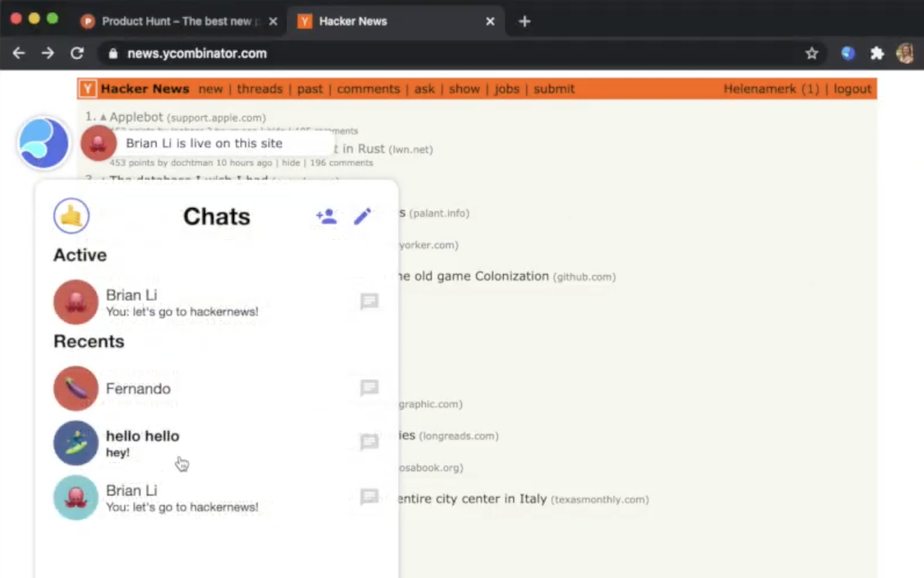Open the 'past' nav link
The image size is (924, 578).
click(x=310, y=89)
